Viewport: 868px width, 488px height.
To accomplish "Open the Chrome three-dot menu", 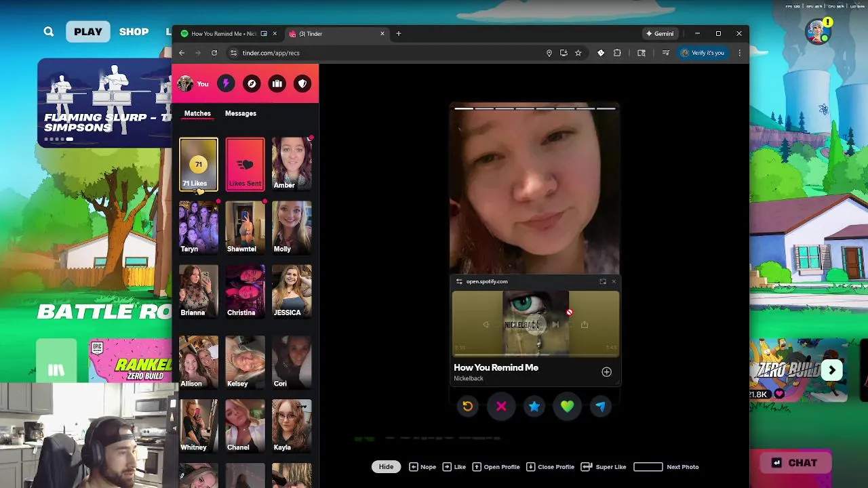I will [x=739, y=53].
